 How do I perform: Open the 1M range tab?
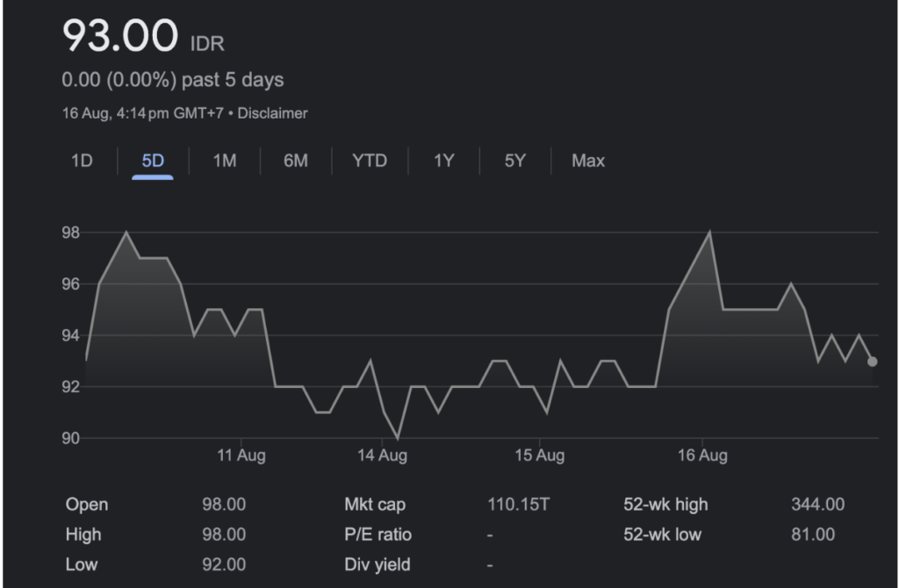224,161
